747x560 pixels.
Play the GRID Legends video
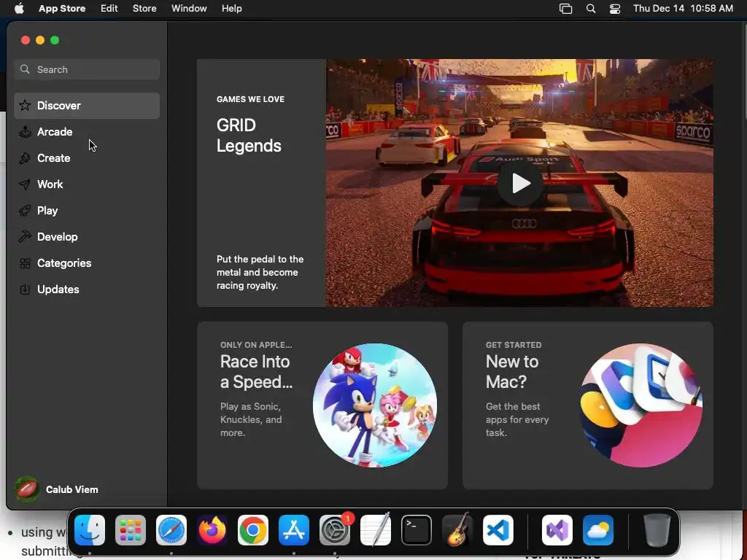pyautogui.click(x=519, y=183)
